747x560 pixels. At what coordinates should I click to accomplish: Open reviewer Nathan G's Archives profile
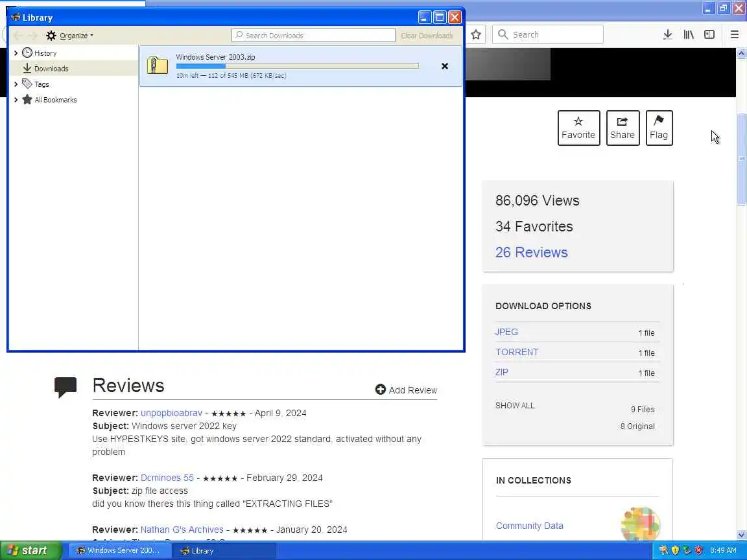pyautogui.click(x=182, y=530)
